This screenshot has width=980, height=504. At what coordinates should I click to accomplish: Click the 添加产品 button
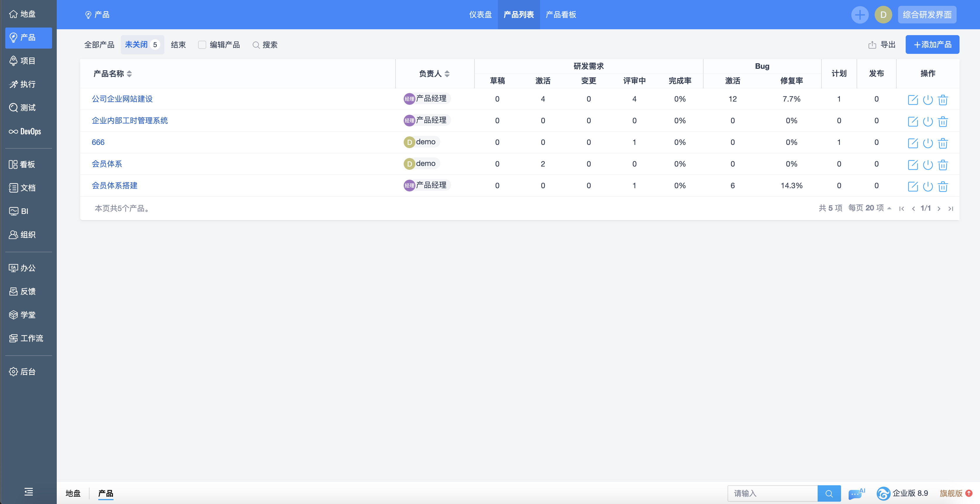[933, 44]
